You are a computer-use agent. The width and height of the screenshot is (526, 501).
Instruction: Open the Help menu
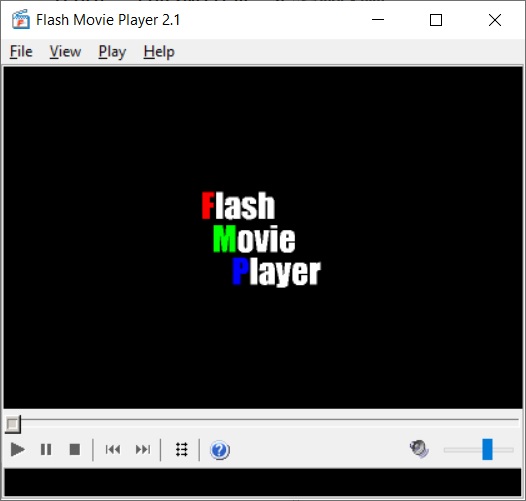[159, 52]
